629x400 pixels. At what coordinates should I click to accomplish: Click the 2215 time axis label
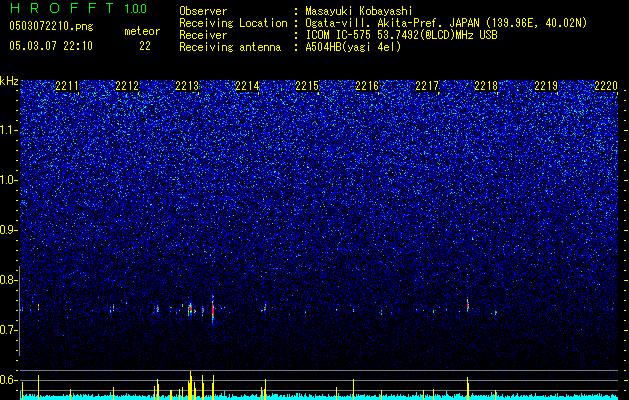click(x=307, y=86)
